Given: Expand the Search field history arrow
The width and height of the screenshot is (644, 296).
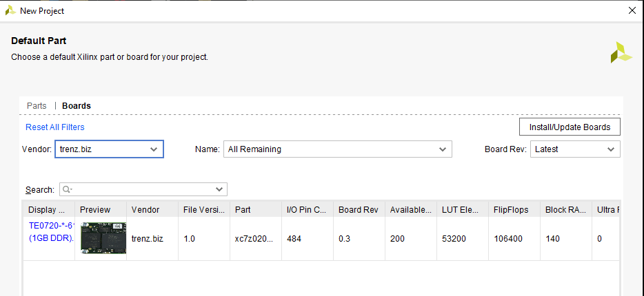Looking at the screenshot, I should 220,189.
